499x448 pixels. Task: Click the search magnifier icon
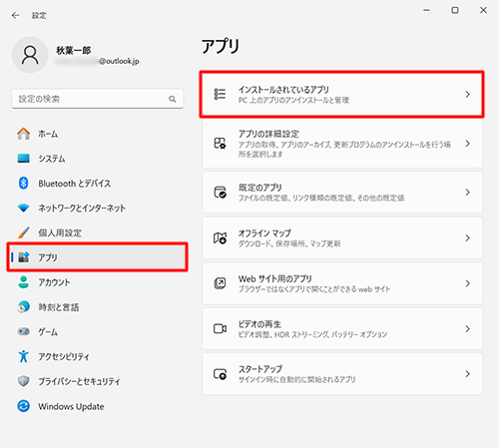tap(173, 99)
